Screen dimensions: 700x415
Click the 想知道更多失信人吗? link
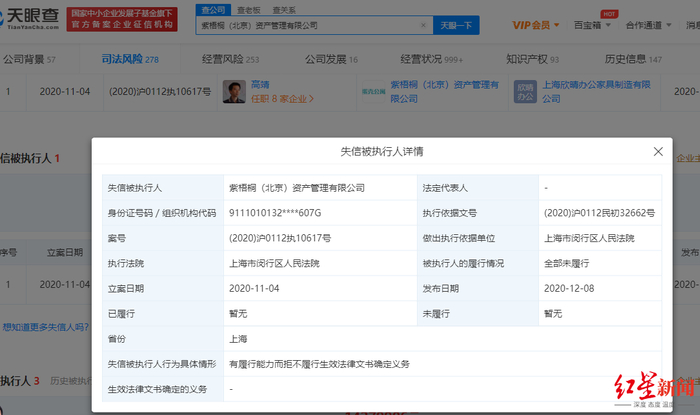point(46,327)
